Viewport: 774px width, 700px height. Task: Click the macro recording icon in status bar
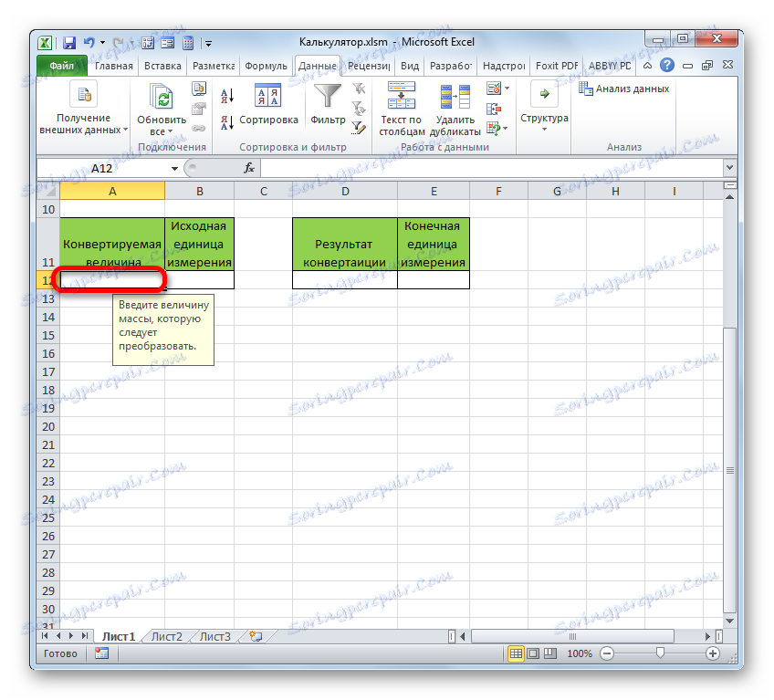point(101,653)
